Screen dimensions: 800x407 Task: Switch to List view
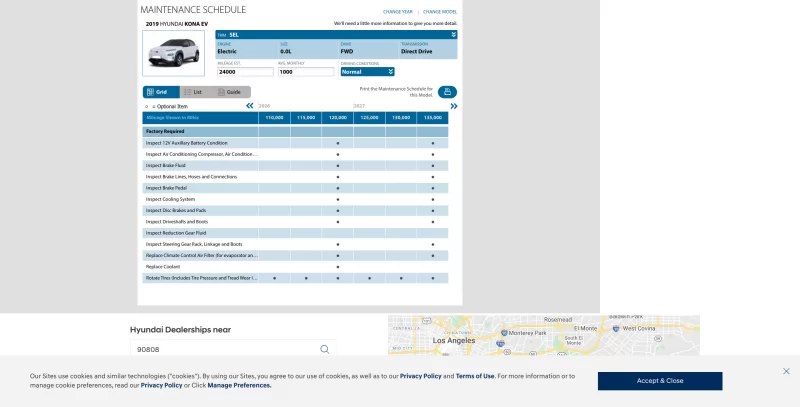193,92
